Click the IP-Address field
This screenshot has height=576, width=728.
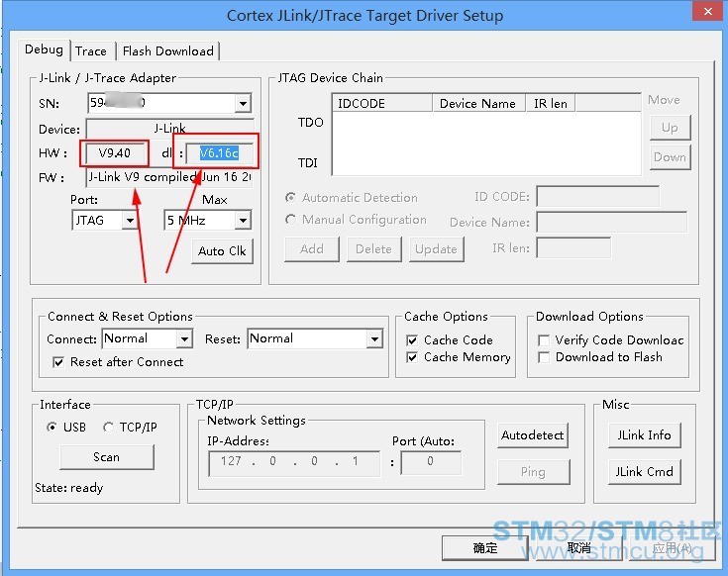point(294,463)
